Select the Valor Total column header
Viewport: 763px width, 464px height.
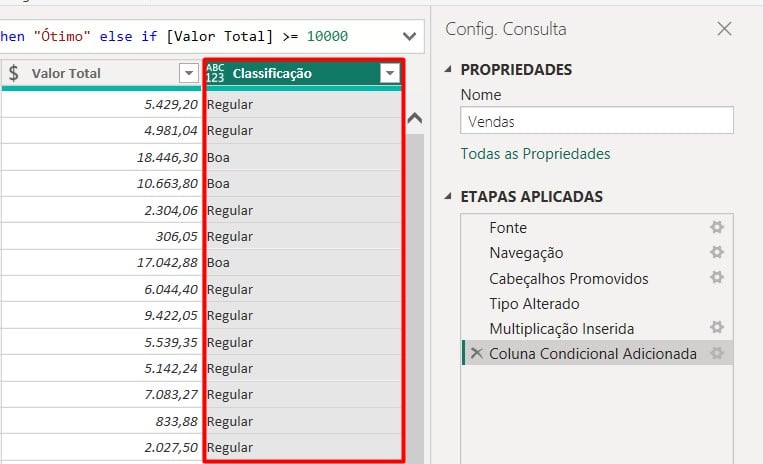click(x=101, y=73)
